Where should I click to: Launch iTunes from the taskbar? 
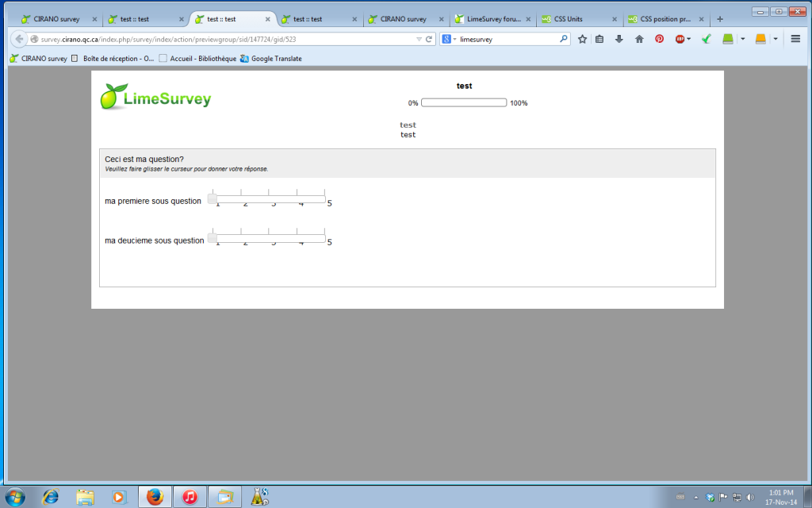click(x=190, y=497)
